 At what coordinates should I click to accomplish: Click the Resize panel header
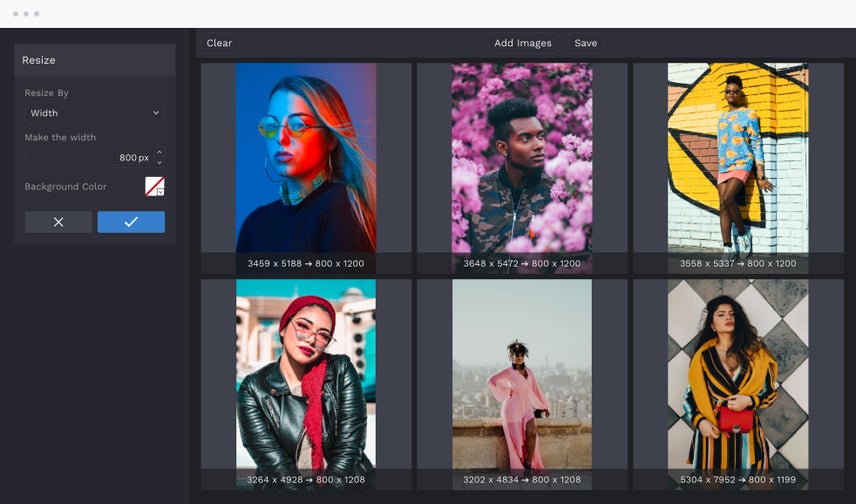pyautogui.click(x=95, y=60)
